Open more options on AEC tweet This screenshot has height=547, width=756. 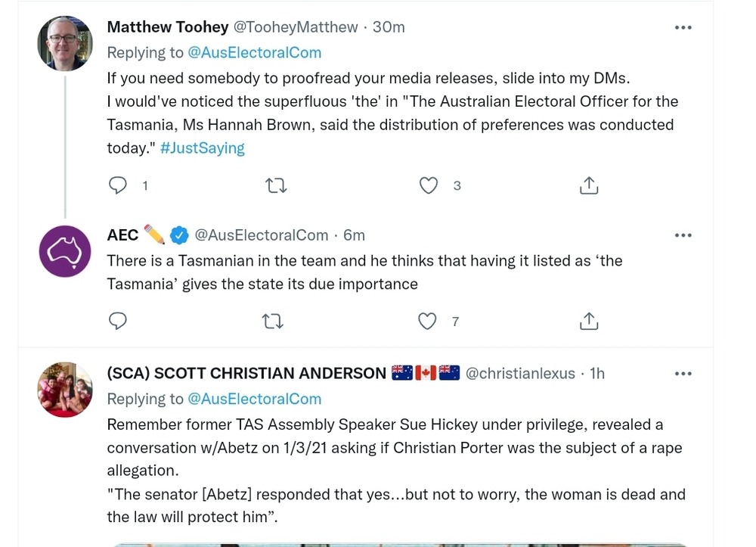coord(683,235)
